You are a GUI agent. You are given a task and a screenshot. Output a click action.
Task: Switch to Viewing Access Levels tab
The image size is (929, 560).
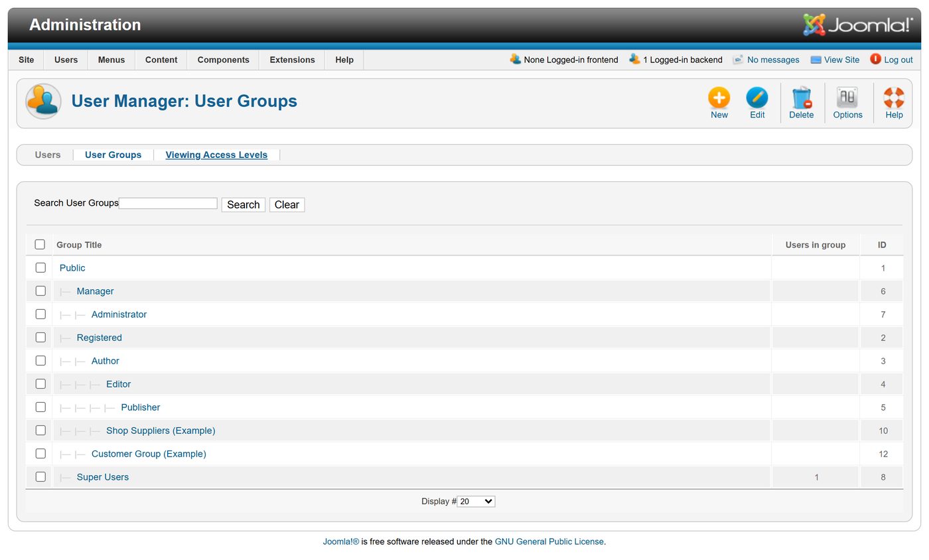(216, 155)
